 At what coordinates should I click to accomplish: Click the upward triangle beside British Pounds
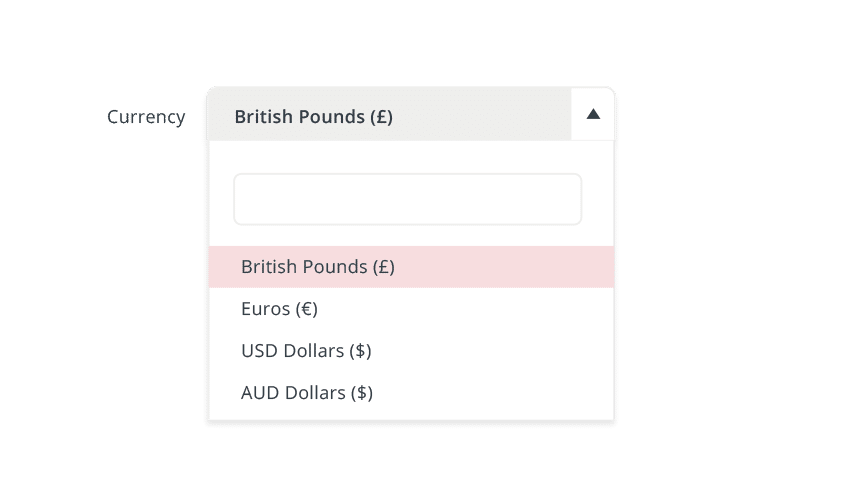(x=593, y=114)
